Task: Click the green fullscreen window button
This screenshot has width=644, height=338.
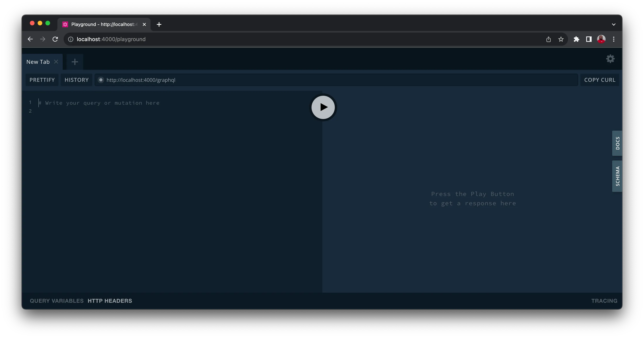Action: tap(48, 23)
